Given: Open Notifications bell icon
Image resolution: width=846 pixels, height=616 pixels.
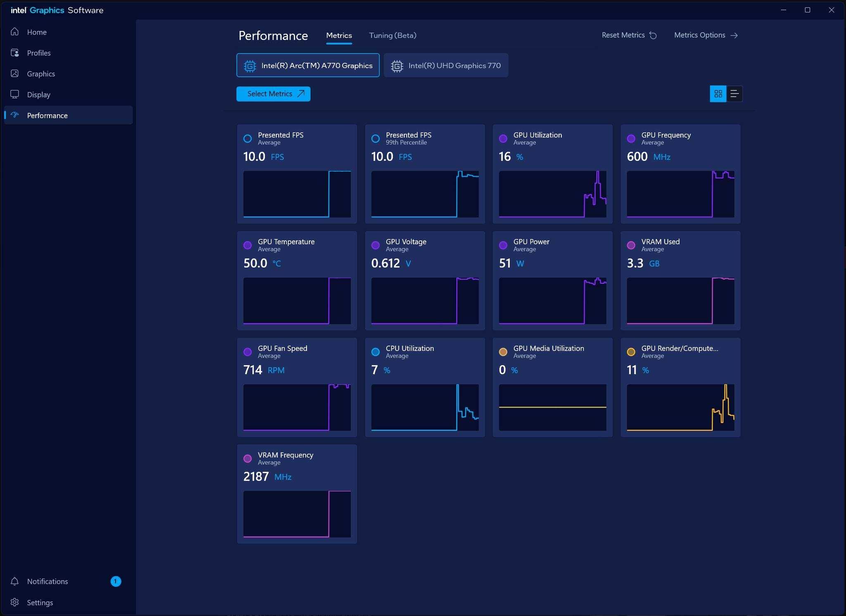Looking at the screenshot, I should click(x=15, y=581).
